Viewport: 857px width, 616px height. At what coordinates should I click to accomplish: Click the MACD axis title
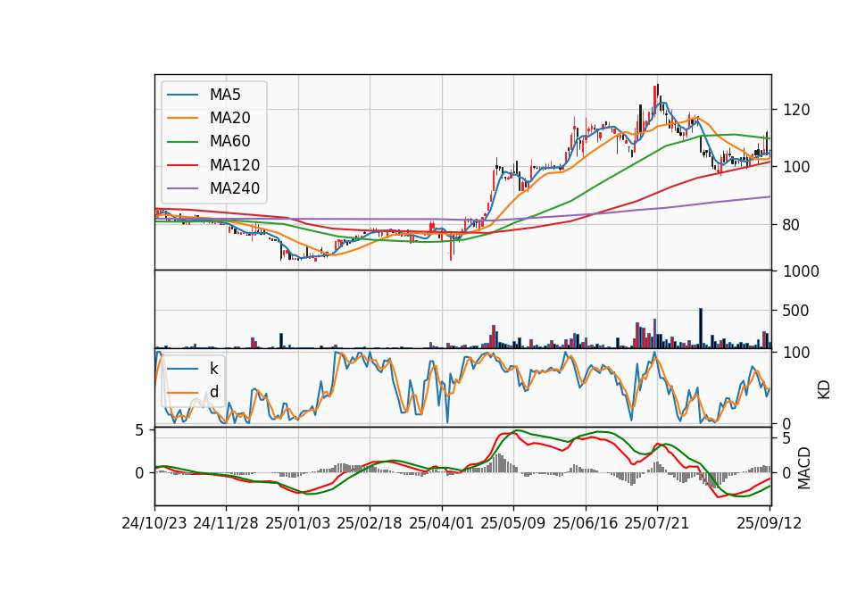[804, 468]
